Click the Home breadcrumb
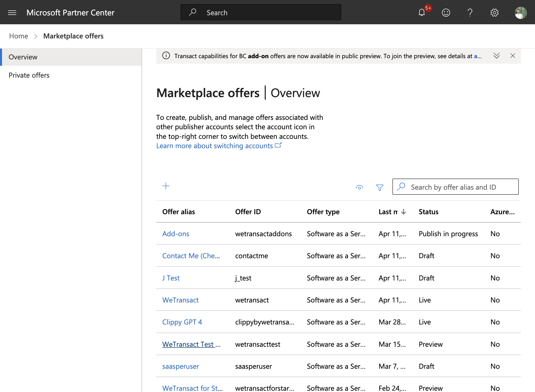 [18, 36]
